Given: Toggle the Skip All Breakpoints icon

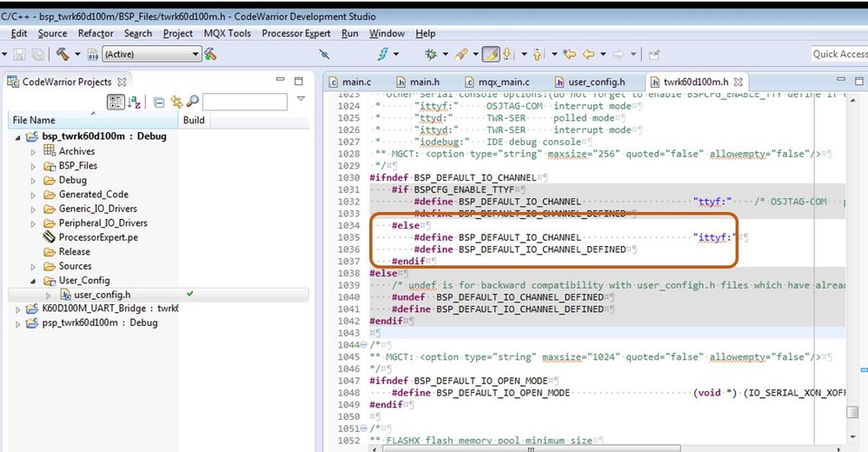Looking at the screenshot, I should coord(324,54).
